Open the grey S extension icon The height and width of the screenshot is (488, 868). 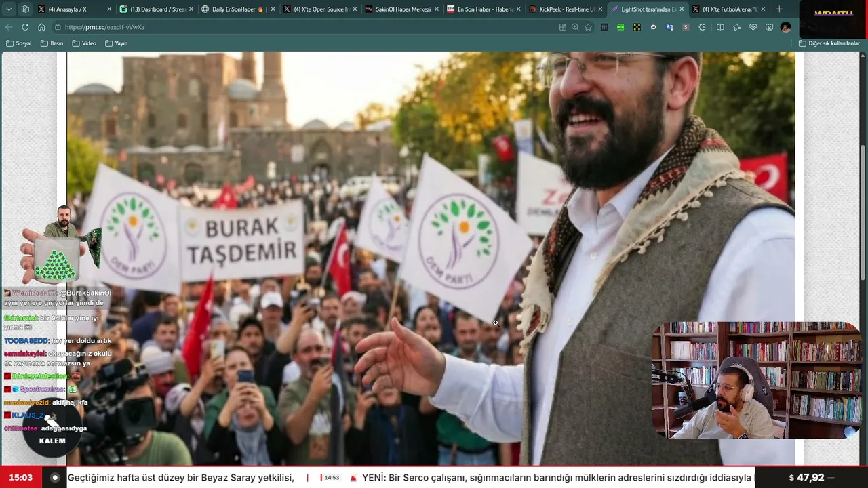686,27
